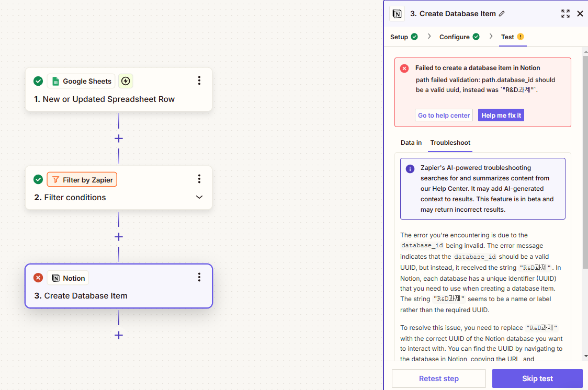Select the Troubleshoot tab
588x390 pixels.
tap(450, 143)
